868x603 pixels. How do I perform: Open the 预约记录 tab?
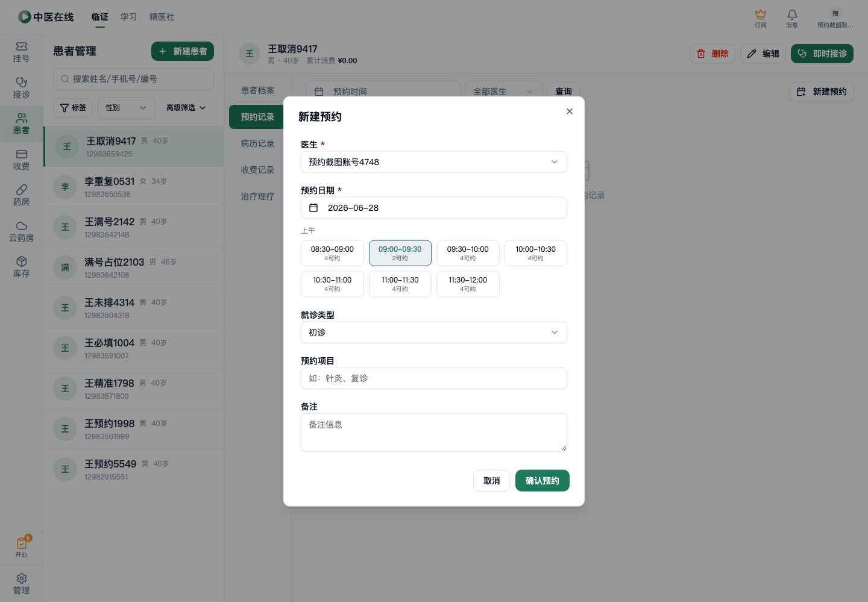point(257,117)
